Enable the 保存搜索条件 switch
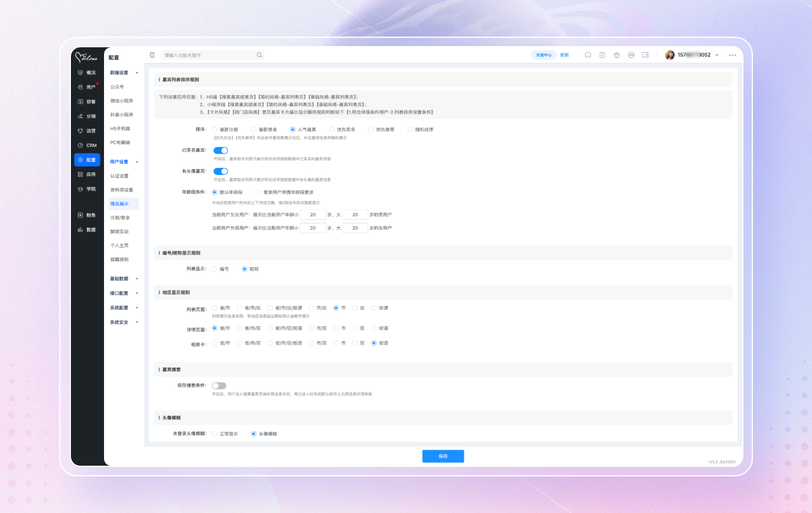The width and height of the screenshot is (812, 513). [219, 386]
